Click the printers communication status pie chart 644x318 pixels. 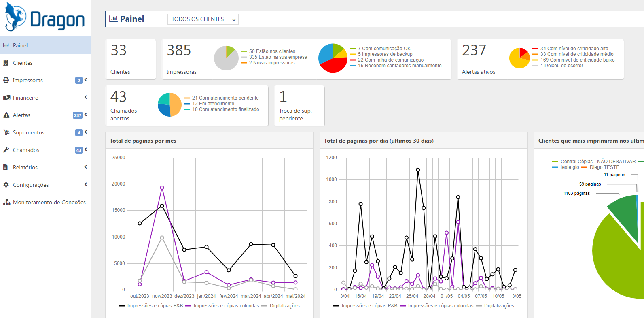click(x=333, y=58)
